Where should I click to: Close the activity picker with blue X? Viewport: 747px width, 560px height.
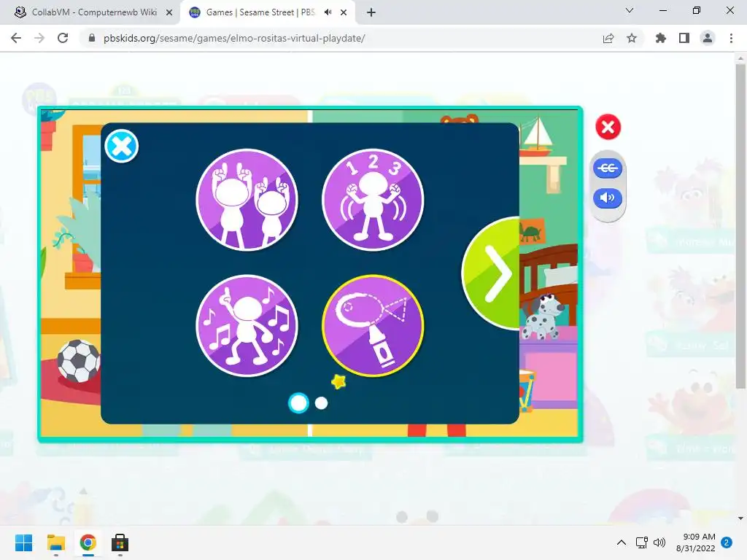point(122,146)
